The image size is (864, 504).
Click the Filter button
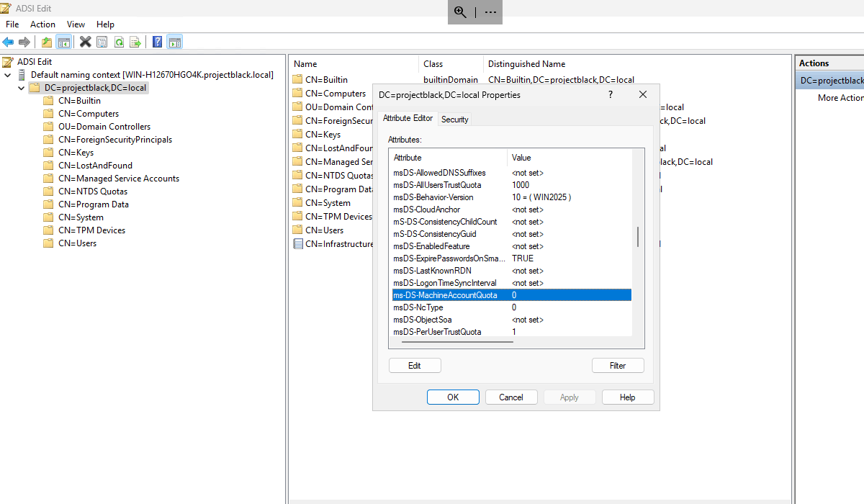pyautogui.click(x=618, y=365)
